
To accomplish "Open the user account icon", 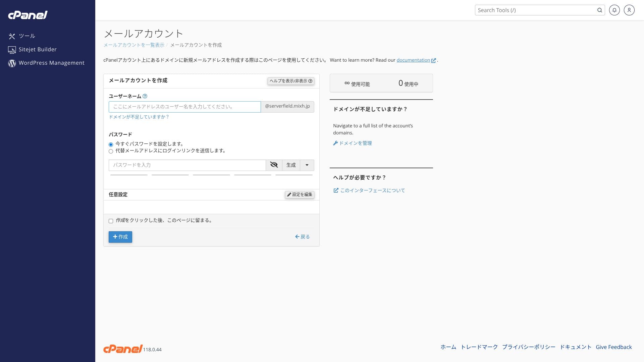I will (x=629, y=10).
